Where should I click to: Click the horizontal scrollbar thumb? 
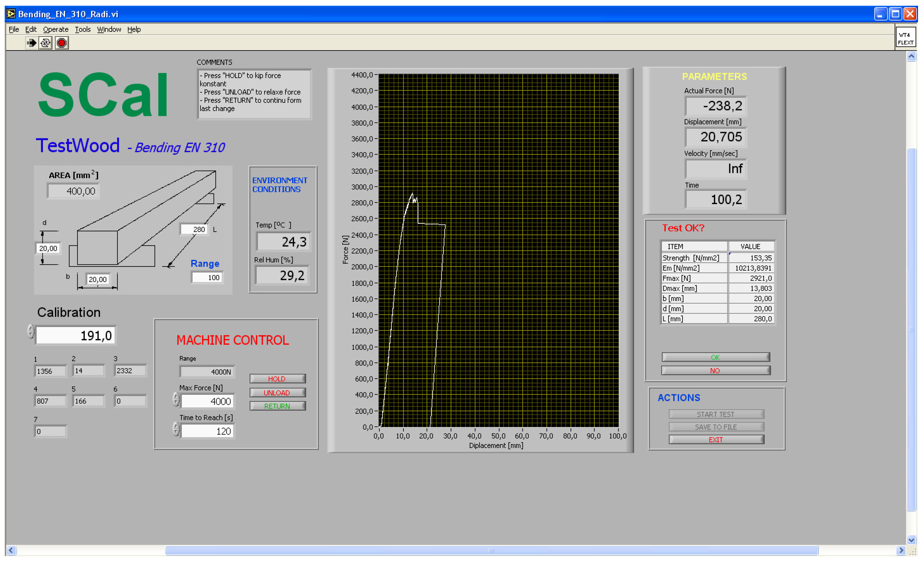click(491, 550)
